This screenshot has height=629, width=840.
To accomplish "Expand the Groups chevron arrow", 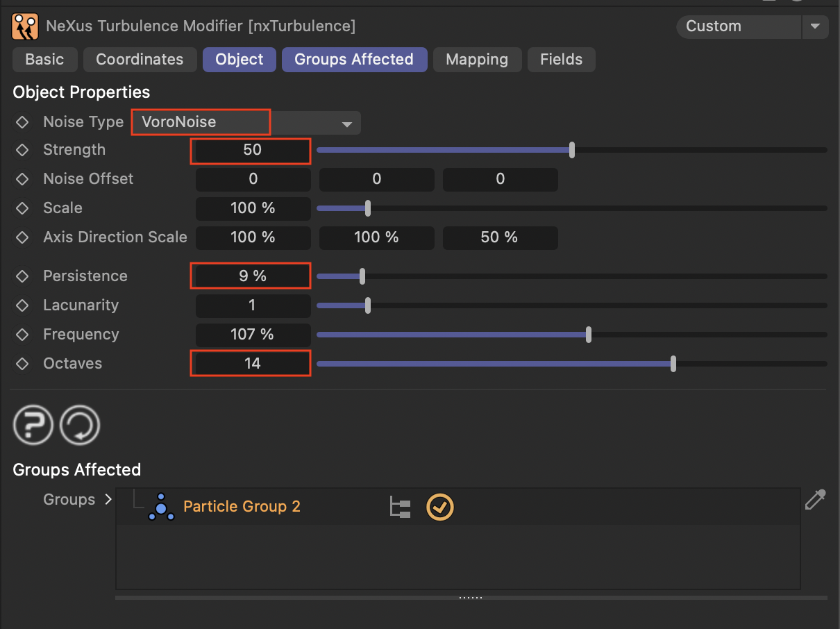I will tap(108, 499).
